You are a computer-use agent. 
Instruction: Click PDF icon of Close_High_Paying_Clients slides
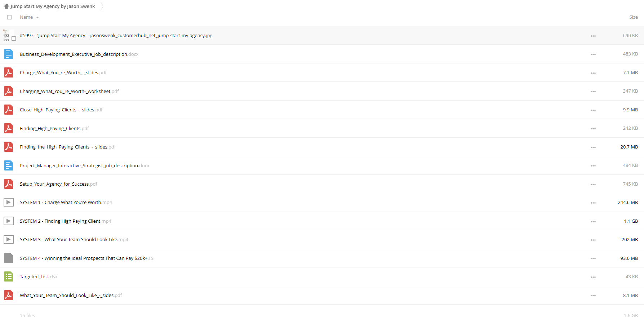(9, 110)
